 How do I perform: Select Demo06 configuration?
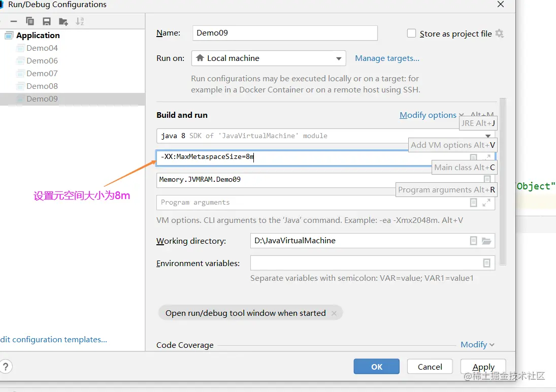(x=42, y=60)
